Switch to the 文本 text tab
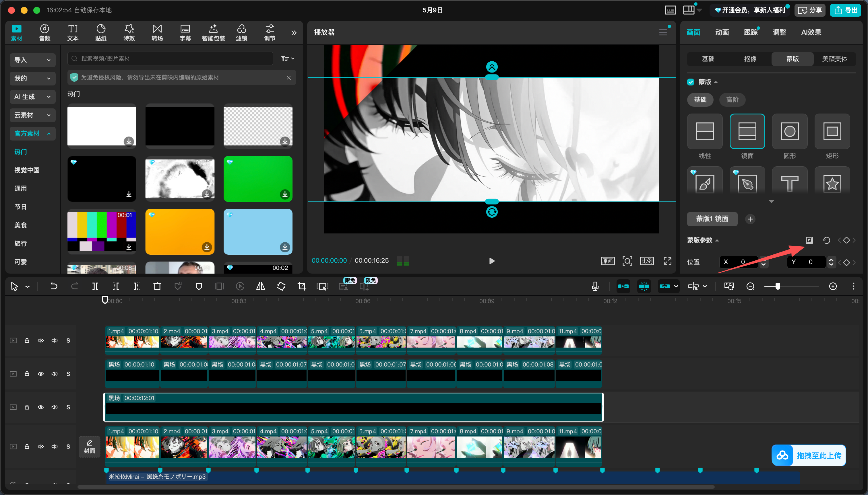This screenshot has width=868, height=495. [73, 33]
